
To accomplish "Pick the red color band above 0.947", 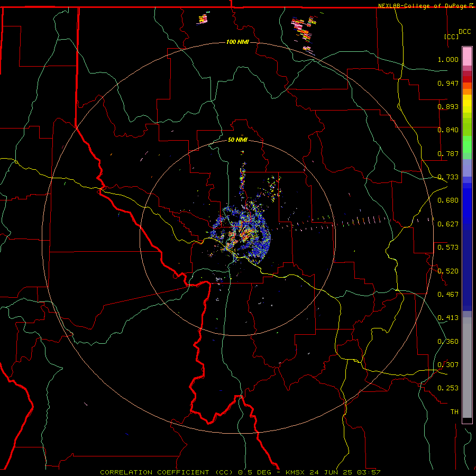I will (x=467, y=79).
